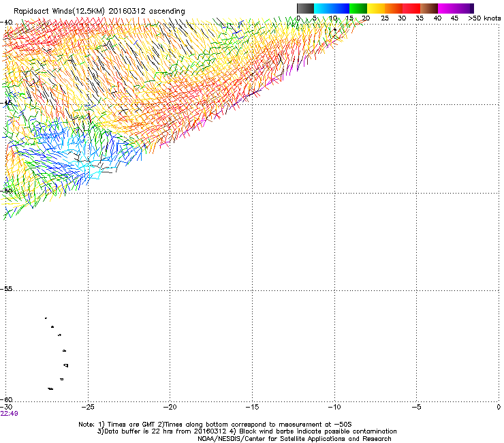The height and width of the screenshot is (443, 504).
Task: Click the legend label '45'
Action: [x=454, y=18]
